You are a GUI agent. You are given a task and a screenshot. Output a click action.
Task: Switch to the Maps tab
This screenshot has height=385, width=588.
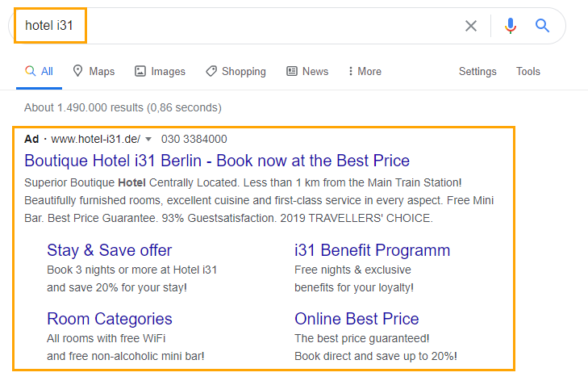point(94,71)
